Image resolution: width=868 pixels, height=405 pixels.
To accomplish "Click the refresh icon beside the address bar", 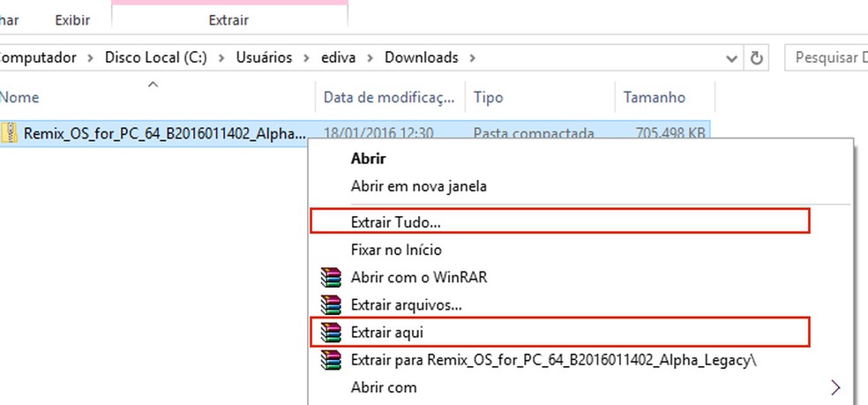I will [x=756, y=57].
